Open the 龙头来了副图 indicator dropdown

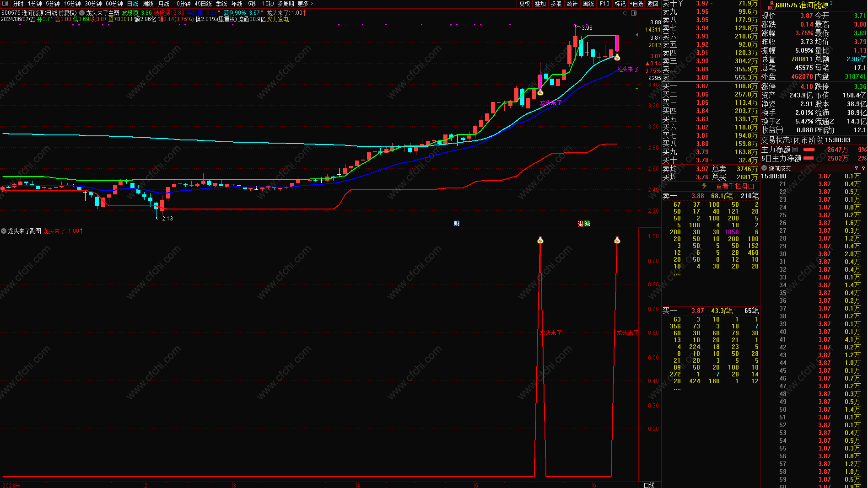4,231
